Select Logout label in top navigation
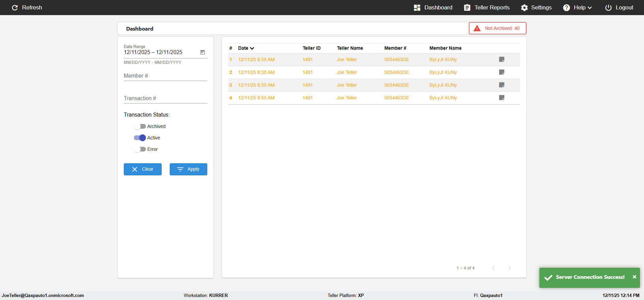 click(624, 7)
